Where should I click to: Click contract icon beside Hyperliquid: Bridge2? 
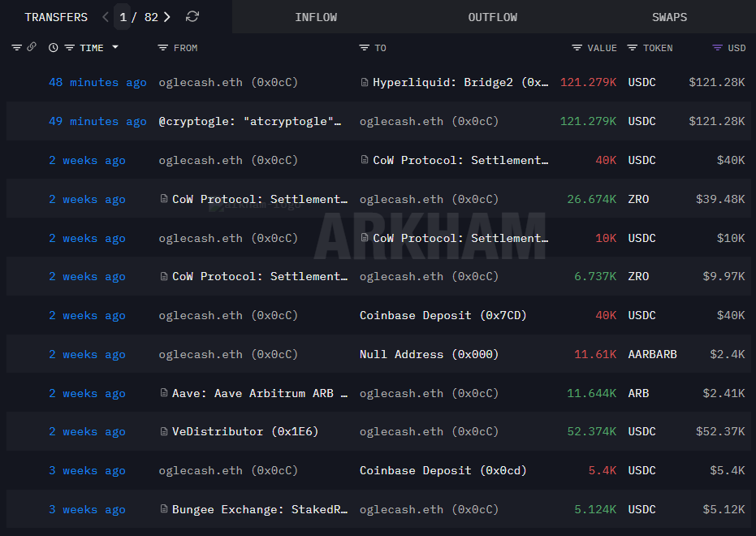365,82
